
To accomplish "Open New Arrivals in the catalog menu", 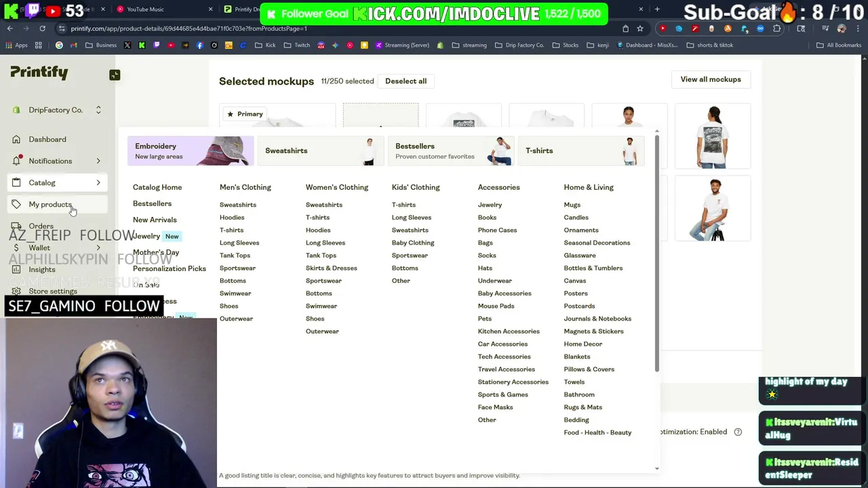I will (x=155, y=220).
